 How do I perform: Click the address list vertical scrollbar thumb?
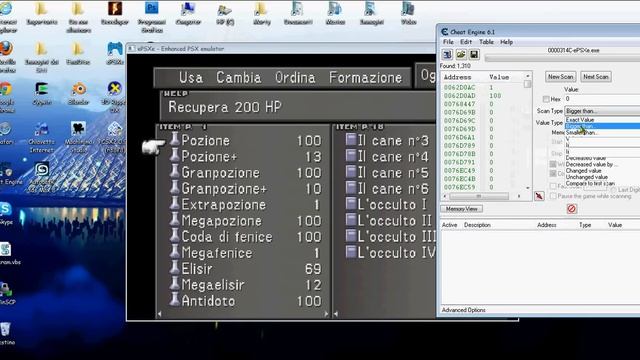click(x=527, y=84)
